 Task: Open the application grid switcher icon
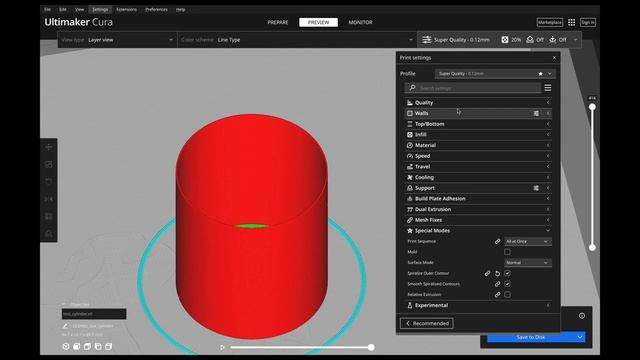[571, 22]
